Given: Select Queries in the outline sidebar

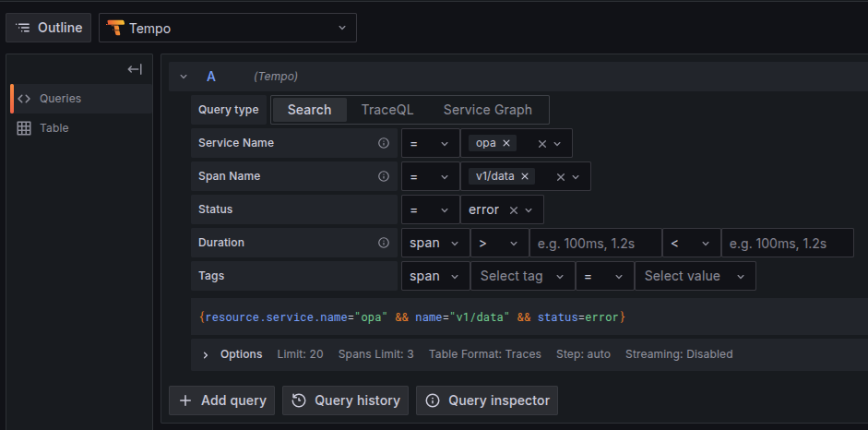Looking at the screenshot, I should 81,99.
